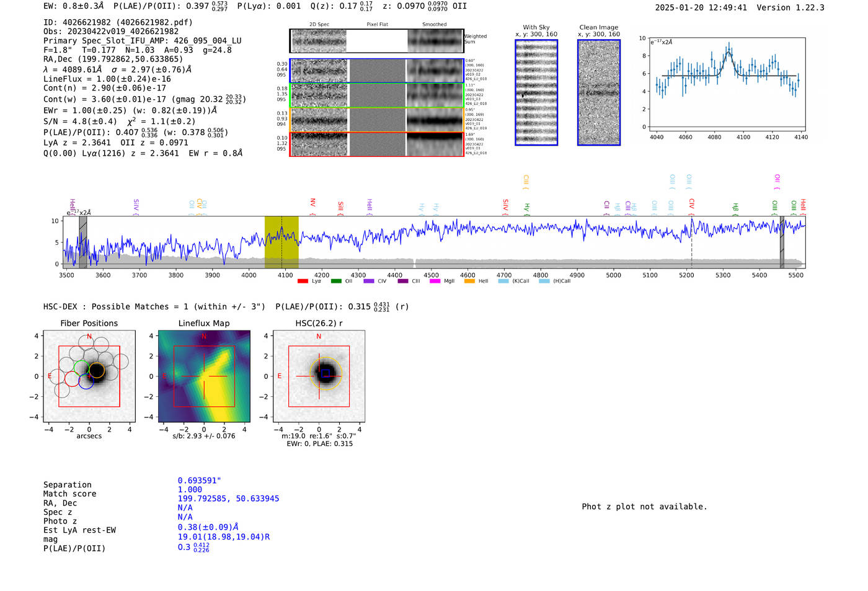Click the red Lyα legend swatch

point(303,282)
